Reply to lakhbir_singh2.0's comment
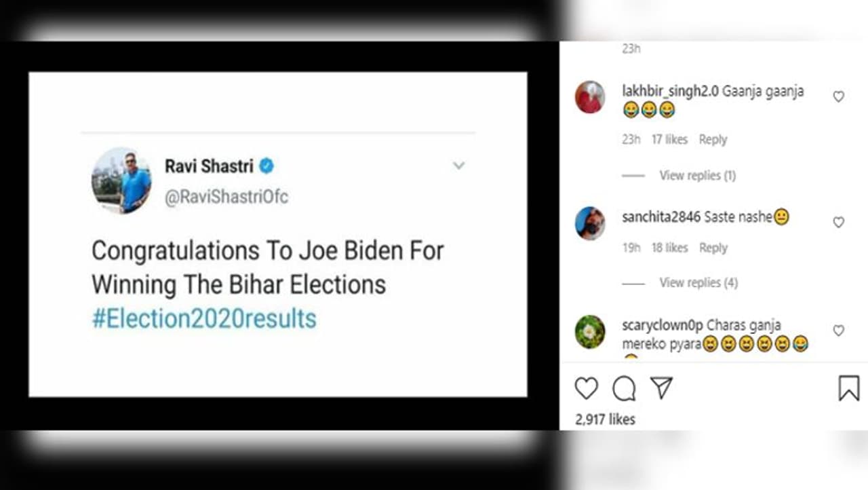Screen dimensions: 868x490 click(x=713, y=140)
